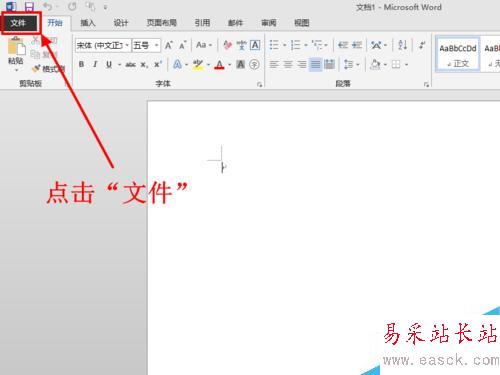Click the Phonetic Guide icon
The width and height of the screenshot is (500, 375).
(242, 45)
